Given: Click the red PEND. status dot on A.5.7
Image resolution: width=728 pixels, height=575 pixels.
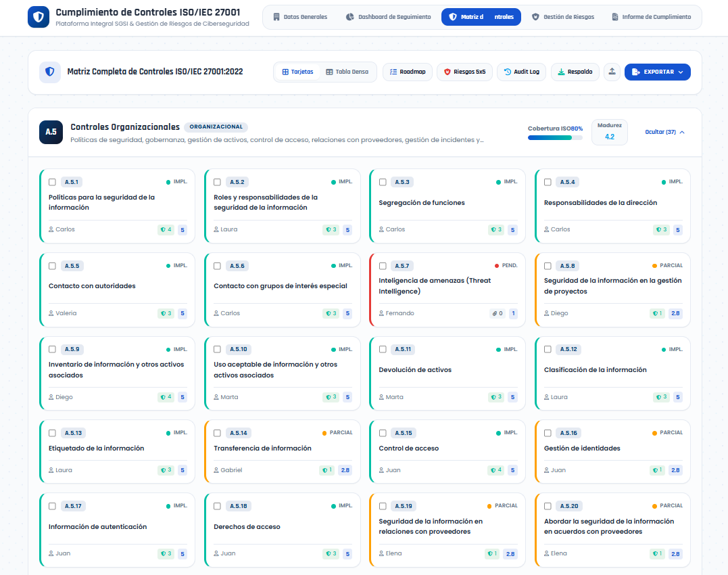Looking at the screenshot, I should (497, 266).
